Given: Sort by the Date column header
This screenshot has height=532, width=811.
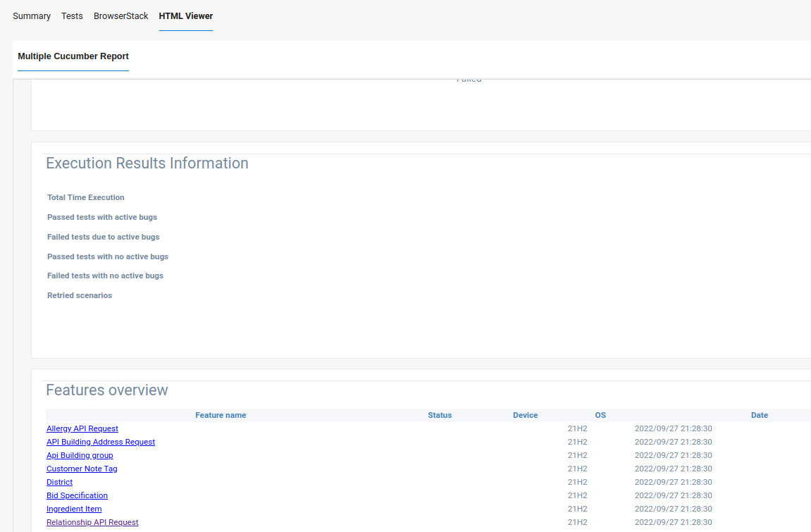Looking at the screenshot, I should [759, 415].
